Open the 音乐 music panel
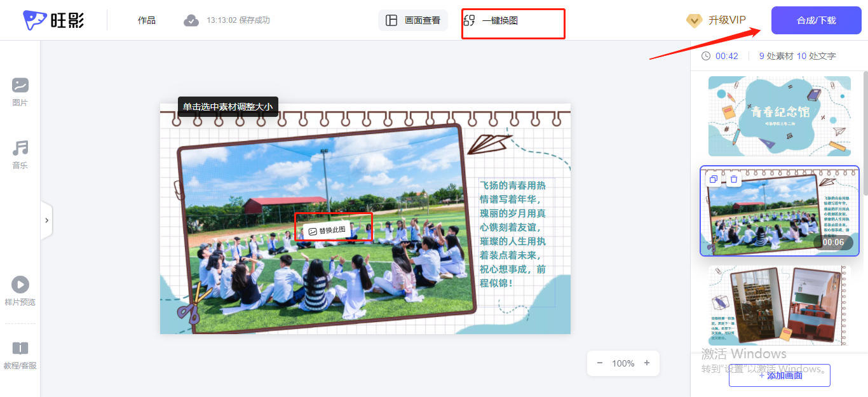 coord(20,154)
